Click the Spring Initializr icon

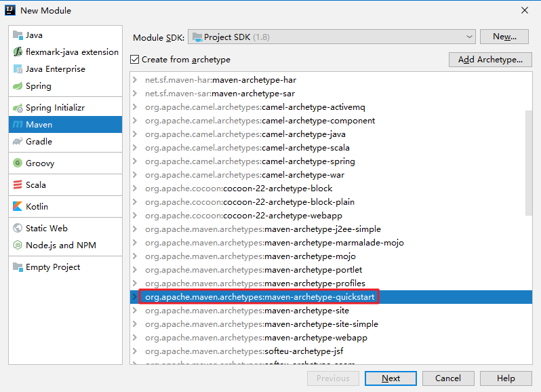pos(18,108)
